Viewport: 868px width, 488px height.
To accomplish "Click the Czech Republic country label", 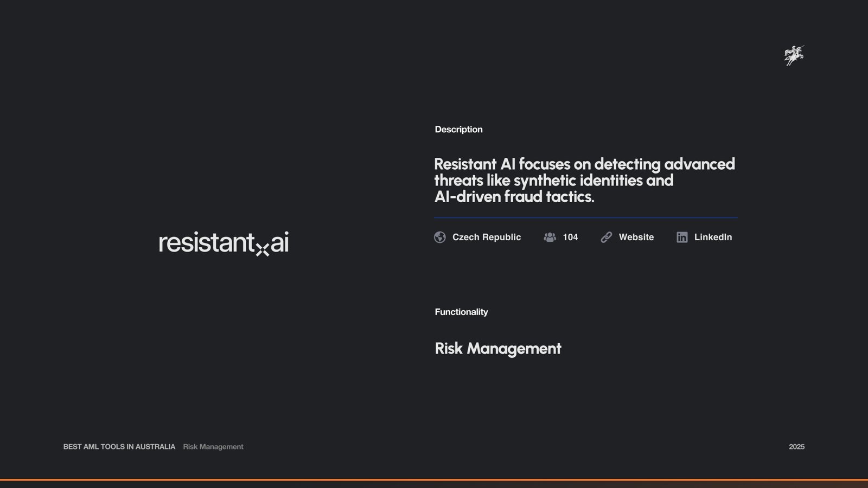I will coord(487,237).
